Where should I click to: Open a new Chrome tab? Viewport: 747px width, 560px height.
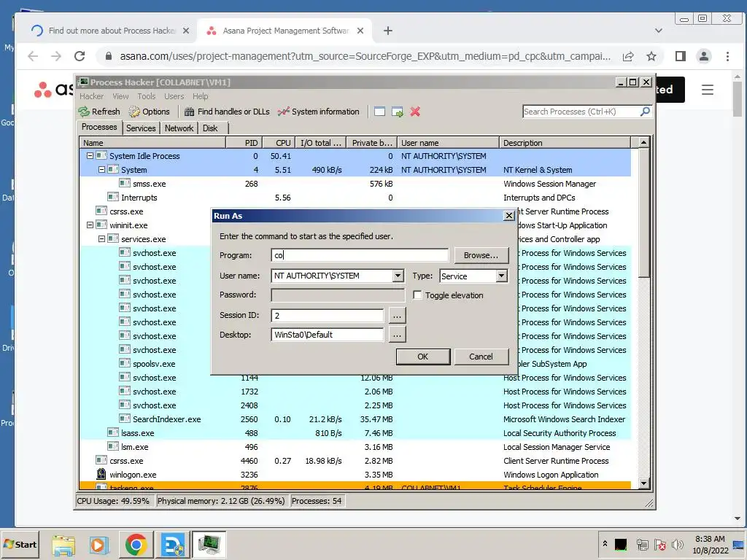point(388,31)
